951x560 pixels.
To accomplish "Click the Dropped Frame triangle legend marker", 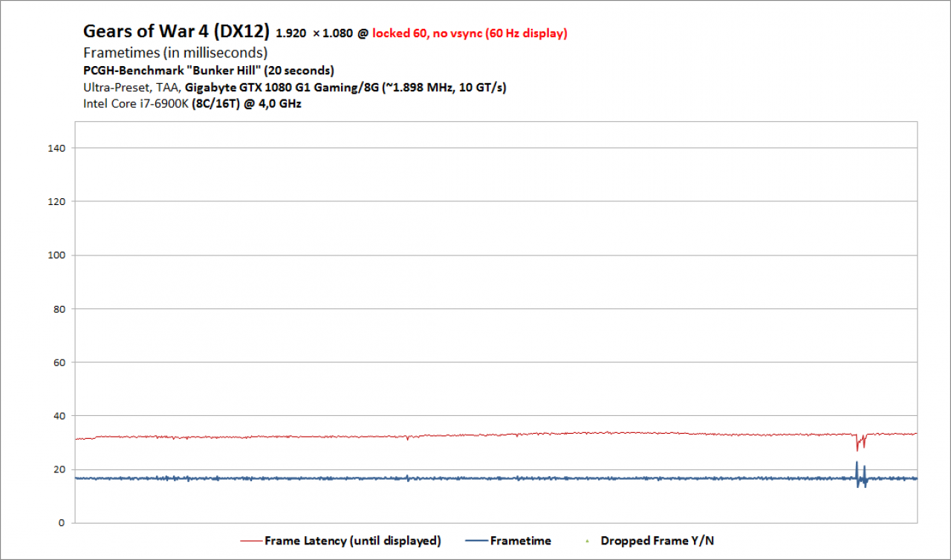I will click(587, 541).
